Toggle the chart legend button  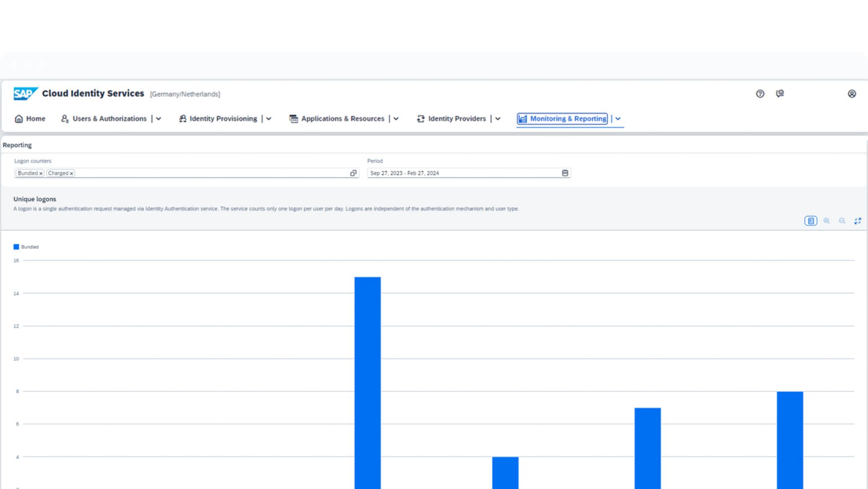tap(811, 221)
